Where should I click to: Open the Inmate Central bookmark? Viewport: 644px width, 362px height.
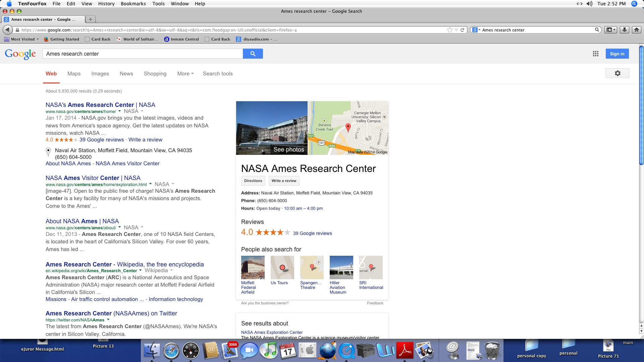pos(181,39)
